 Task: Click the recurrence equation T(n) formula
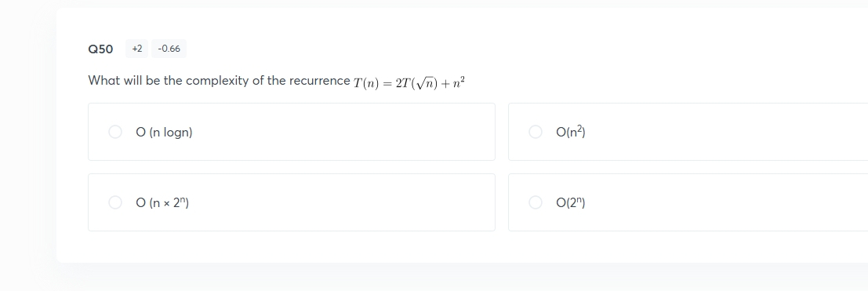409,82
